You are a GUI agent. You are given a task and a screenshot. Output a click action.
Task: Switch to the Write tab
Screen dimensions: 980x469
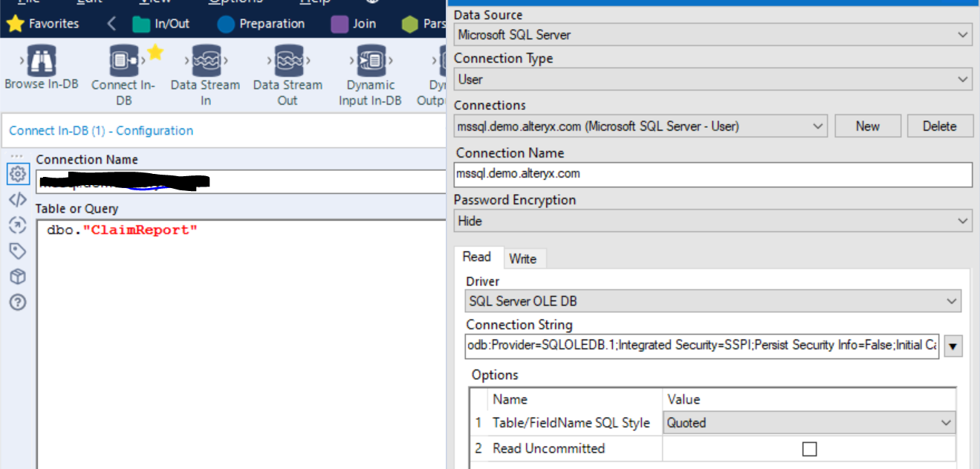coord(522,259)
